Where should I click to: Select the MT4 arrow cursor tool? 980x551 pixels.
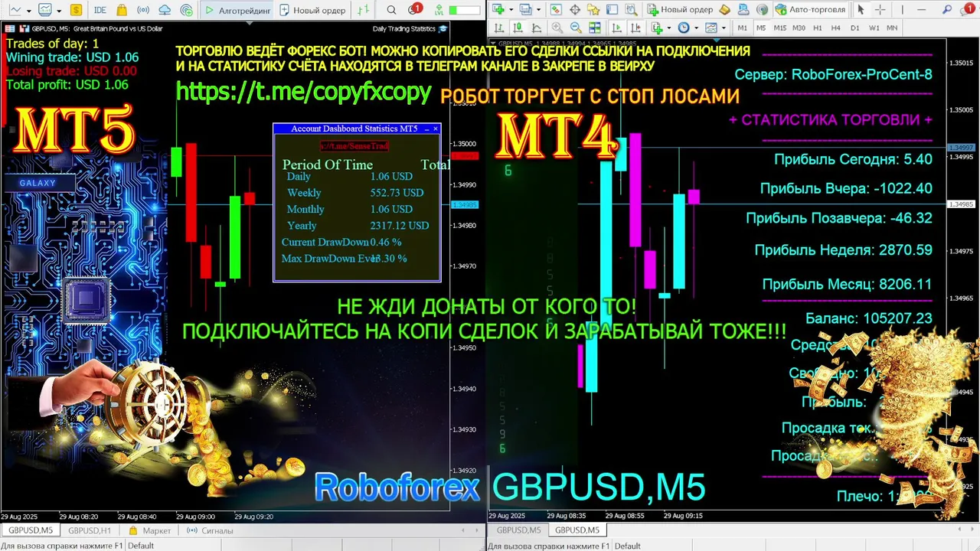(x=861, y=9)
